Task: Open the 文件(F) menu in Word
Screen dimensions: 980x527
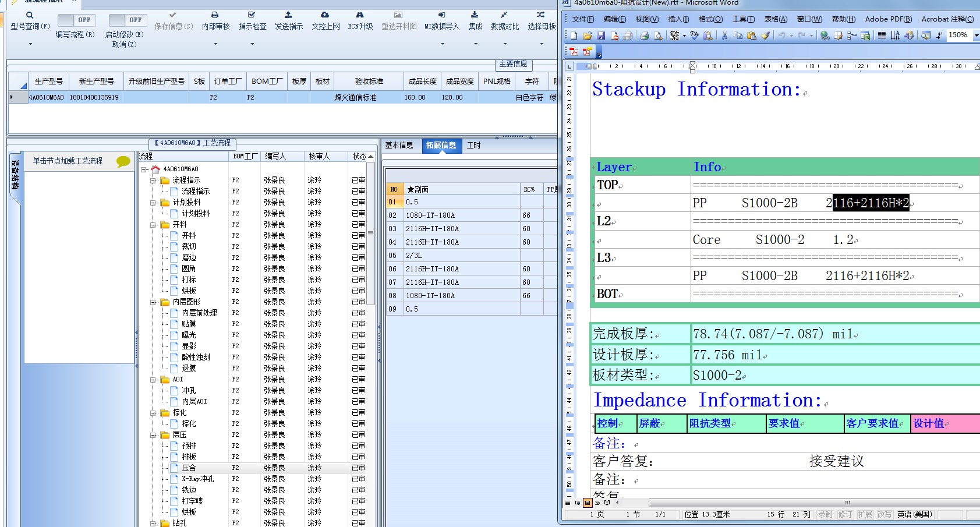Action: (x=583, y=19)
